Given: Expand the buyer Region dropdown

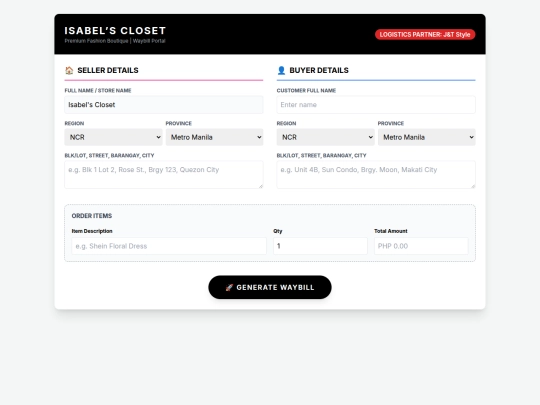Looking at the screenshot, I should [x=325, y=137].
